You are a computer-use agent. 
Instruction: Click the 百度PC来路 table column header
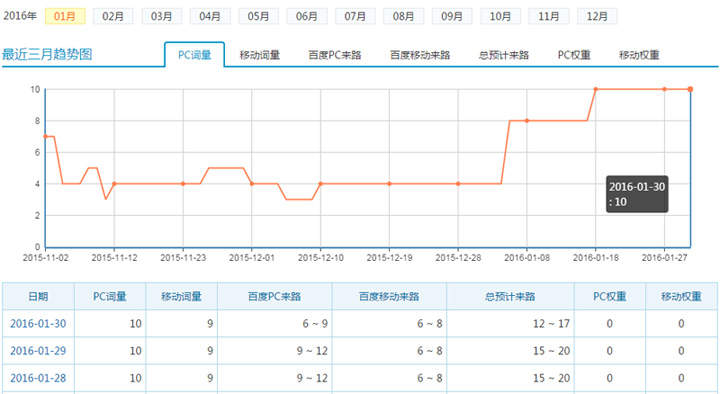click(275, 297)
